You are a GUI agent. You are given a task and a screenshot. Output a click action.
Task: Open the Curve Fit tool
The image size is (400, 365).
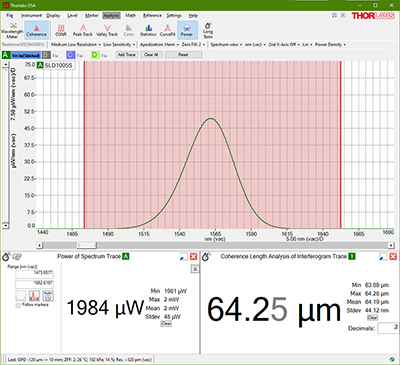pos(167,30)
